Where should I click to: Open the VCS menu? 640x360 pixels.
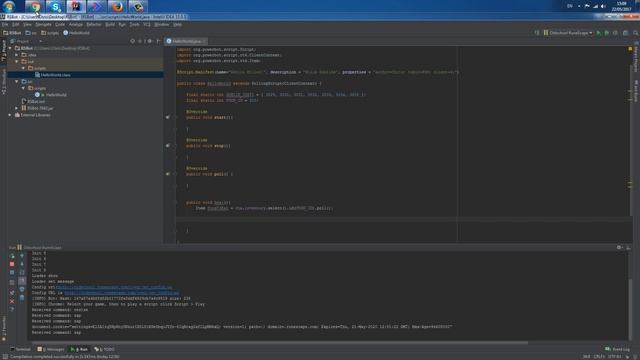pos(147,24)
